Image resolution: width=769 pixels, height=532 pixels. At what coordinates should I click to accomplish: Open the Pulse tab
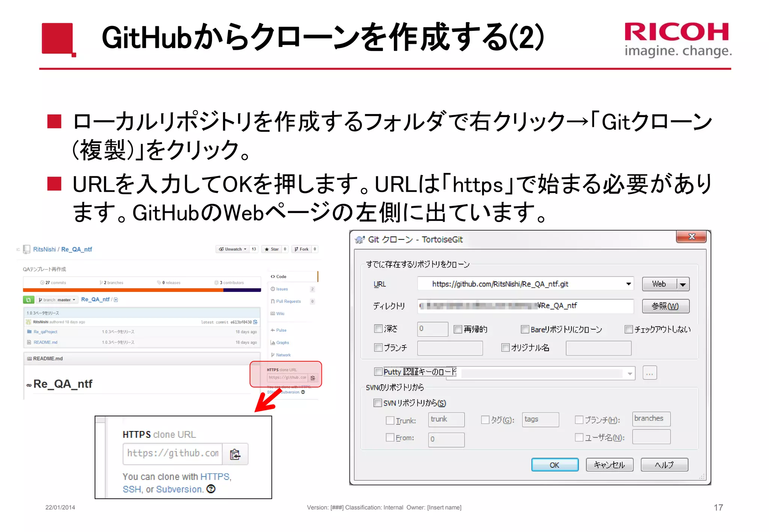point(279,330)
